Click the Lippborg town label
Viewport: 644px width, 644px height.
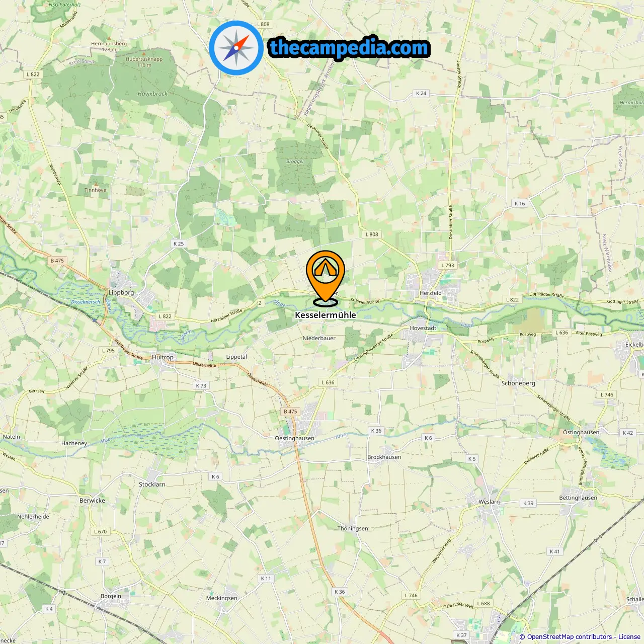click(x=121, y=292)
